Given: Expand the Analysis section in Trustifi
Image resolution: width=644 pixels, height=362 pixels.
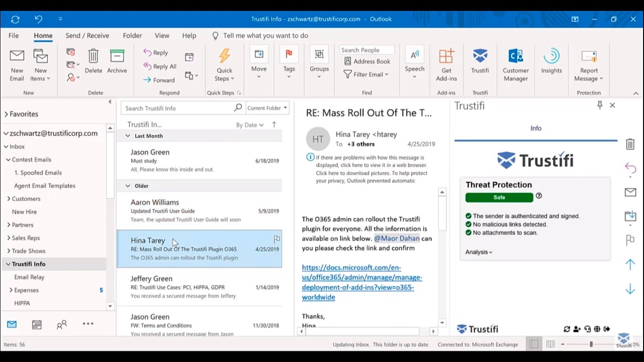Looking at the screenshot, I should pyautogui.click(x=479, y=252).
